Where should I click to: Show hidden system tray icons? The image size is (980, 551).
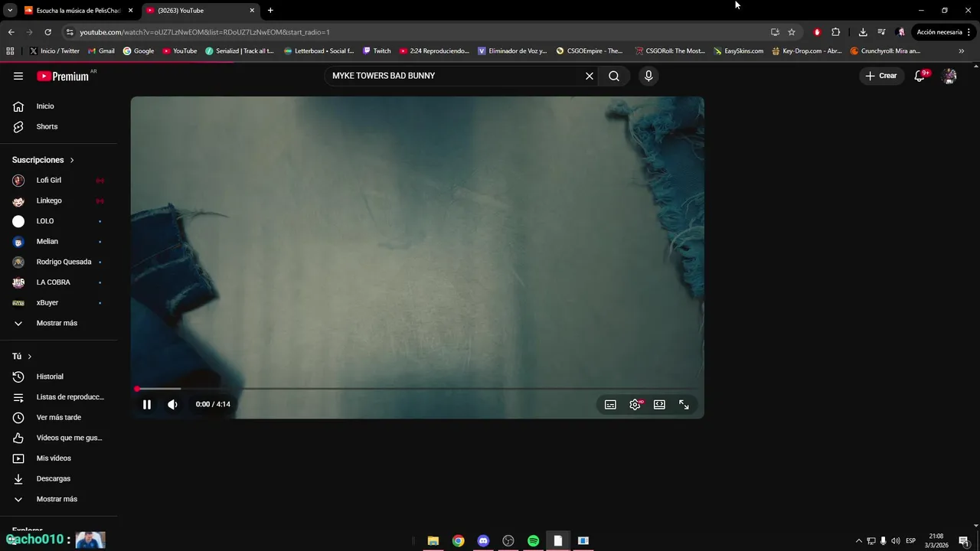click(858, 541)
